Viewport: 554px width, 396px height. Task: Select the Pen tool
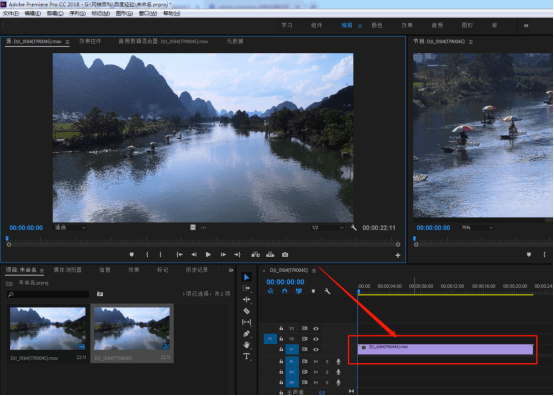246,333
